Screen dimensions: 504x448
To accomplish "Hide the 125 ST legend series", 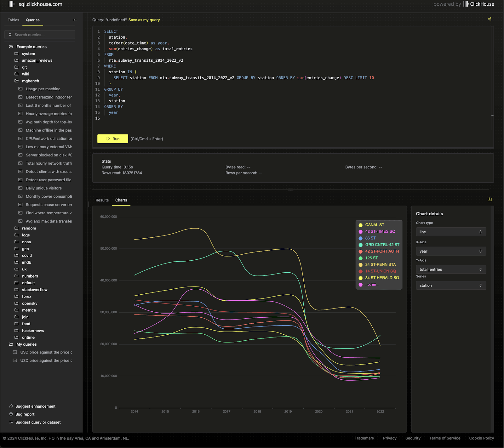I will tap(371, 258).
